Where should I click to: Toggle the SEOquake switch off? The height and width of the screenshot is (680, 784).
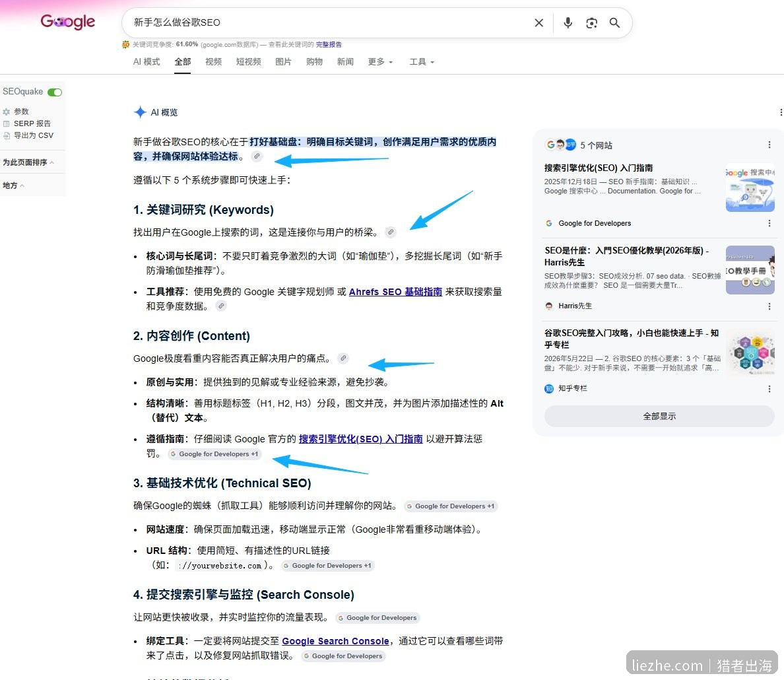pos(55,92)
